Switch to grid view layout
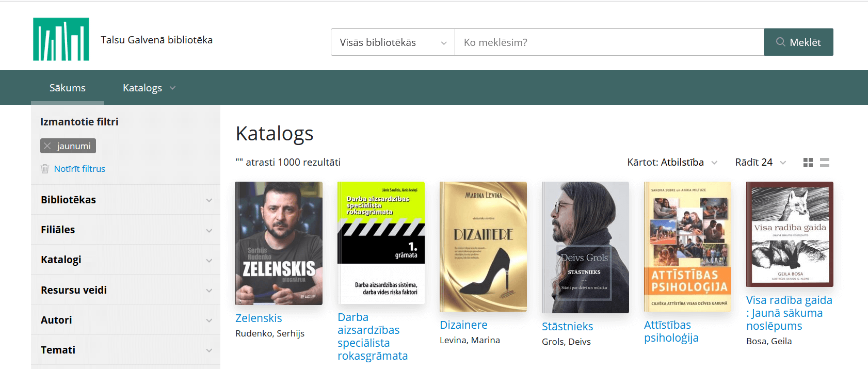Screen dimensions: 868x369 (808, 163)
